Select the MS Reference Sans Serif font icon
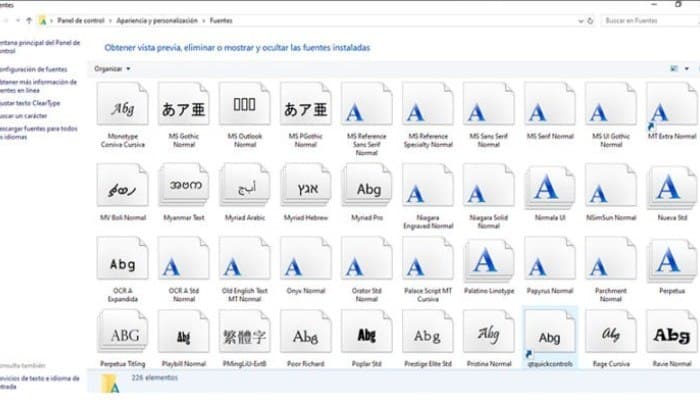The height and width of the screenshot is (400, 700). pyautogui.click(x=367, y=104)
